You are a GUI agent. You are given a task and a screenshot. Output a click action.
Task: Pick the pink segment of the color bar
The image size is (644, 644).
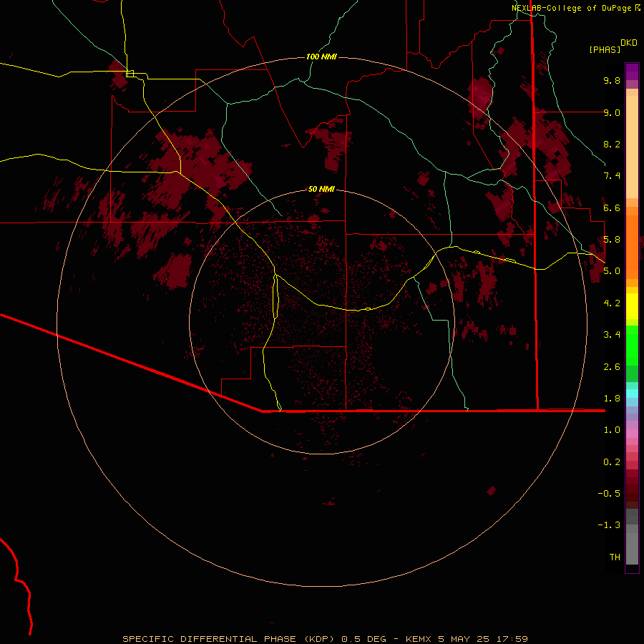[632, 434]
